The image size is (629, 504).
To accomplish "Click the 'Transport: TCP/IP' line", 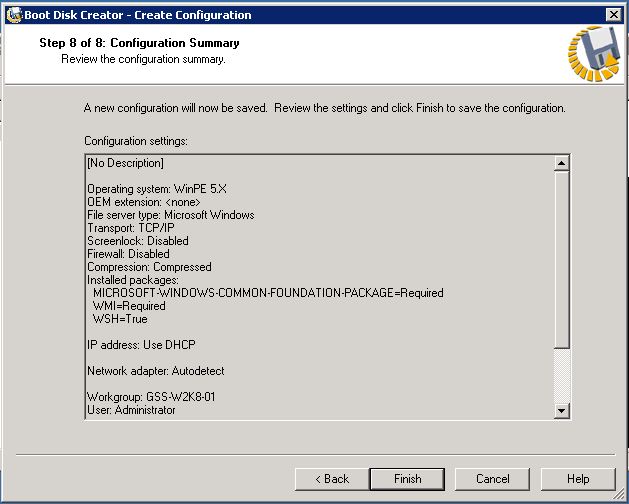I will [131, 228].
